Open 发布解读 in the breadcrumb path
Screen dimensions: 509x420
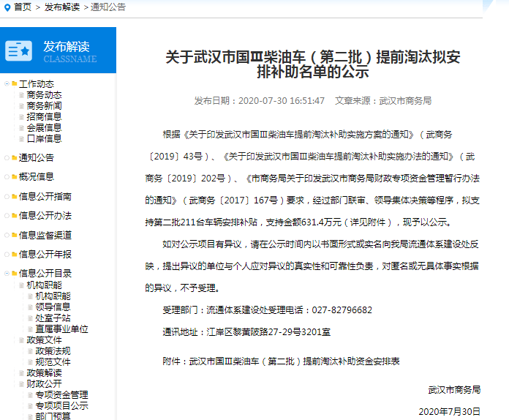coord(61,7)
